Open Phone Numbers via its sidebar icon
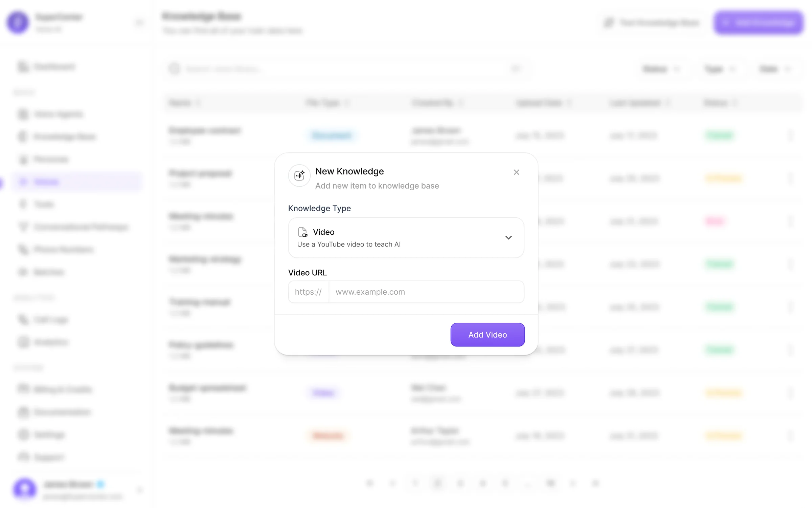812x508 pixels. [x=23, y=250]
